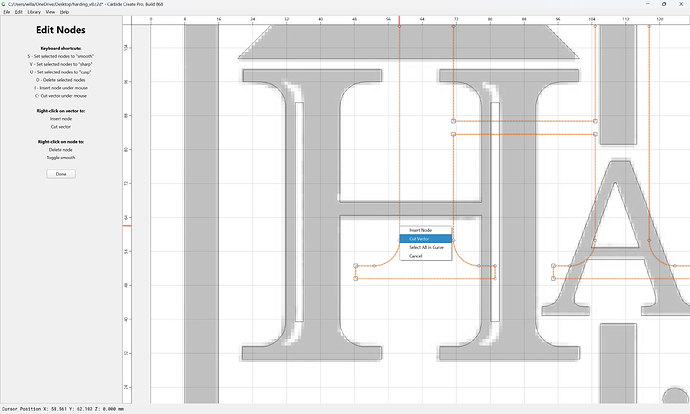690x414 pixels.
Task: Click the 'Cut vector under mouse' shortcut text
Action: 61,96
